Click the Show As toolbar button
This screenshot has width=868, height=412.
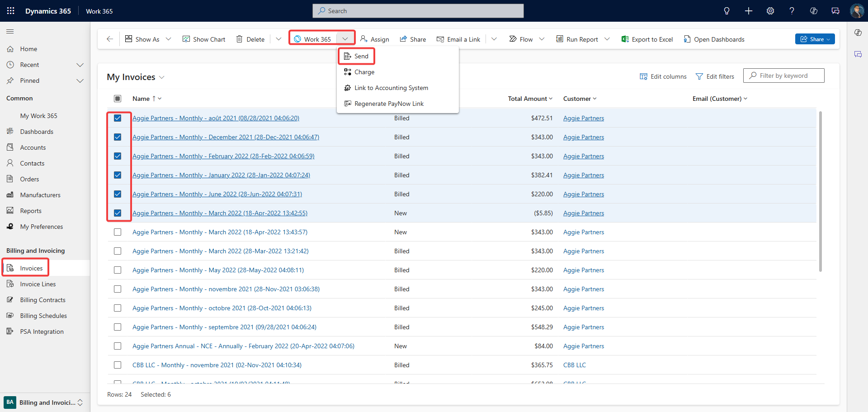tap(142, 39)
